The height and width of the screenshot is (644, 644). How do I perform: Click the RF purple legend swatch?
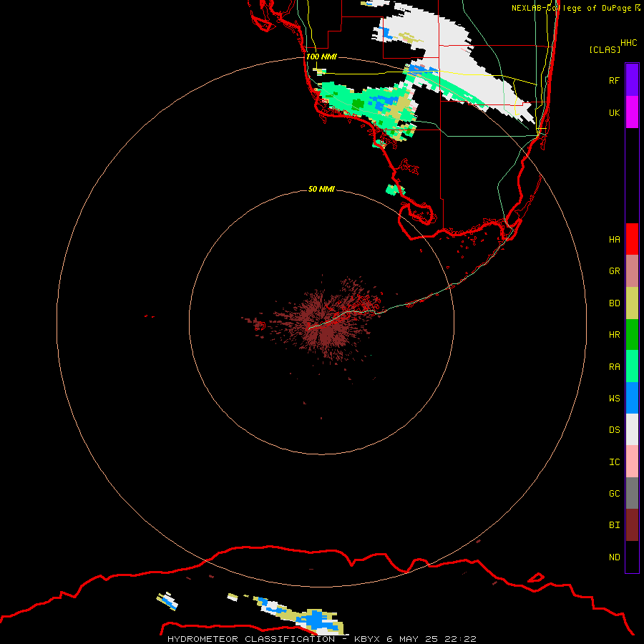point(632,80)
